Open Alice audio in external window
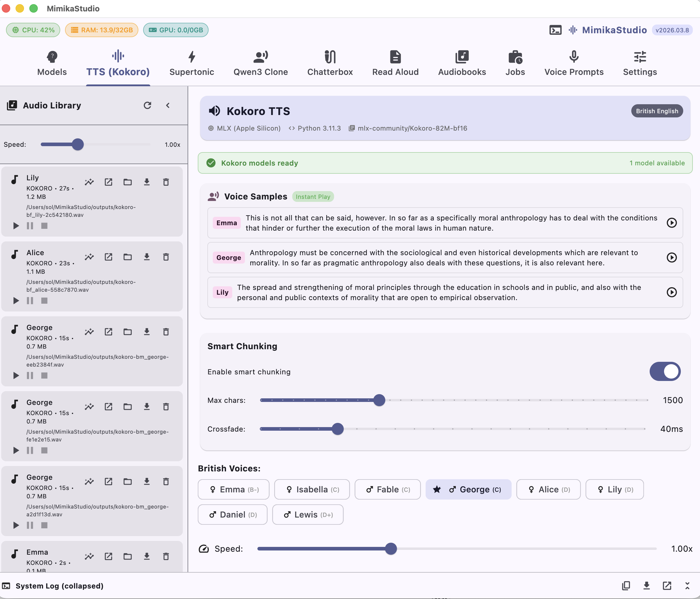700x599 pixels. [x=108, y=257]
